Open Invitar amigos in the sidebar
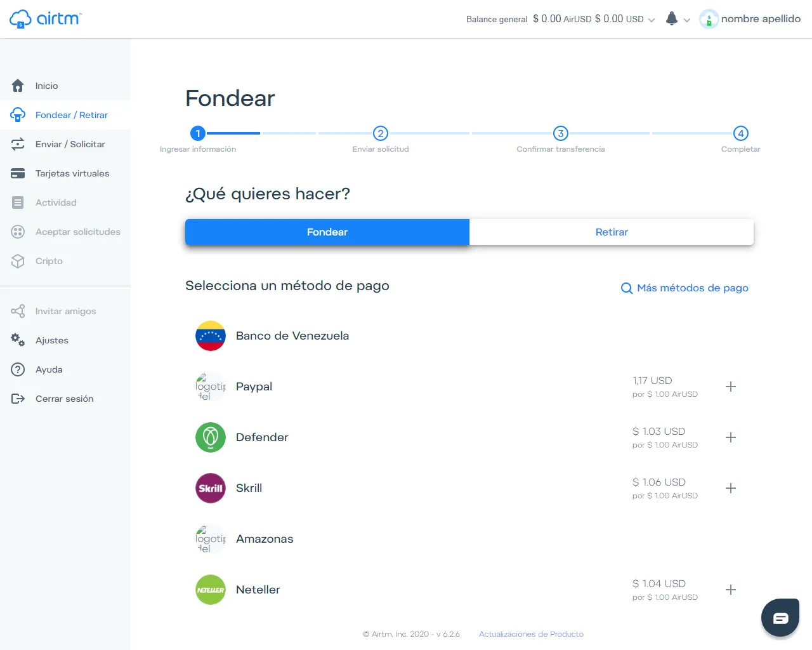812x650 pixels. pos(65,311)
